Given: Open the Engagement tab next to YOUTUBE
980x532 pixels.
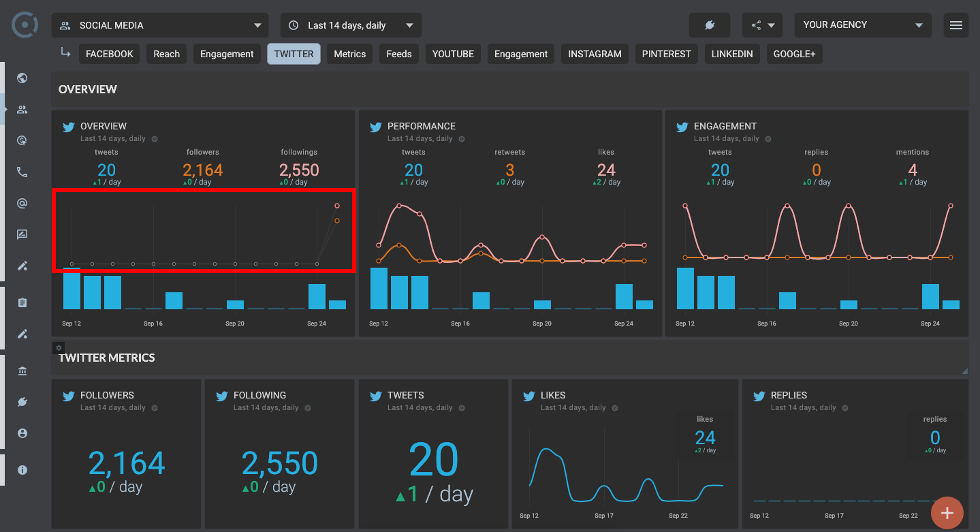Looking at the screenshot, I should coord(521,54).
